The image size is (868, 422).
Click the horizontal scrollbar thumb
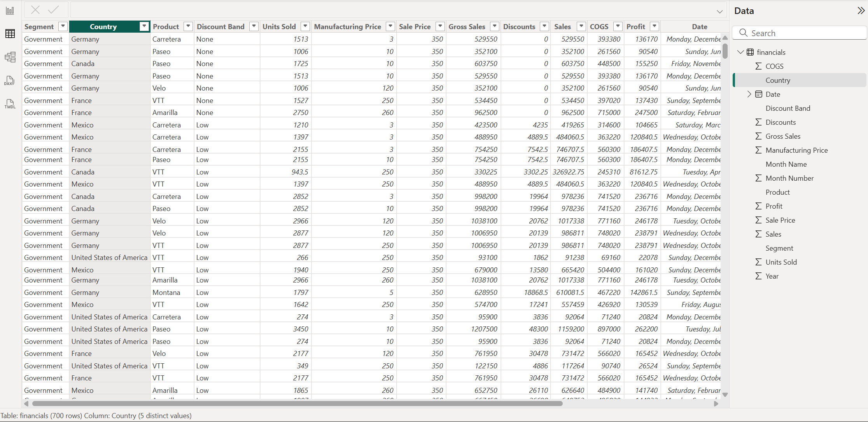tap(297, 403)
